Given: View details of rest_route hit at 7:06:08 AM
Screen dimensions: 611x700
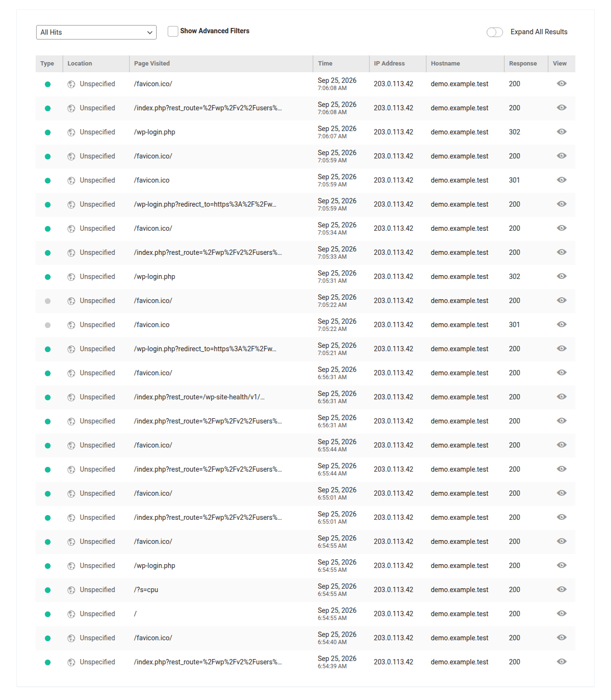Looking at the screenshot, I should [561, 107].
